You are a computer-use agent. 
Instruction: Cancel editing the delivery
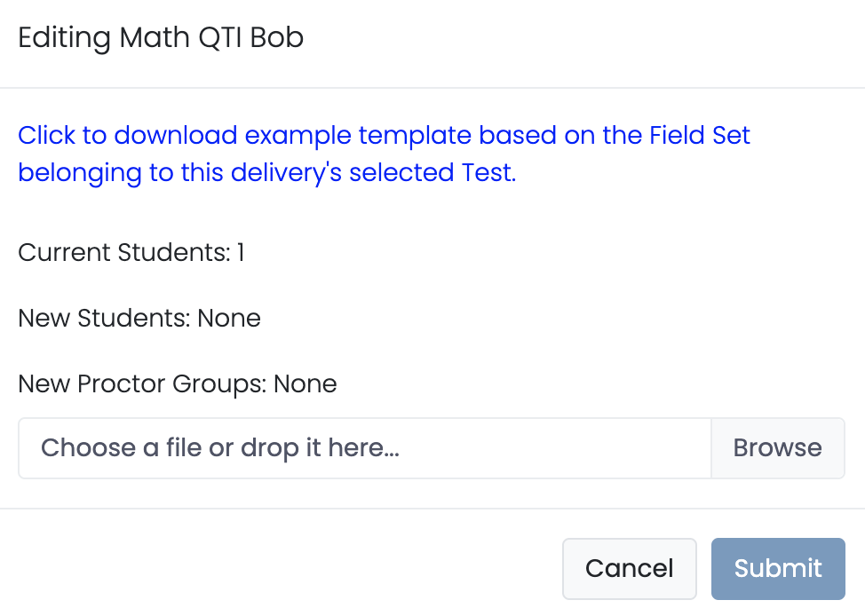[x=629, y=568]
